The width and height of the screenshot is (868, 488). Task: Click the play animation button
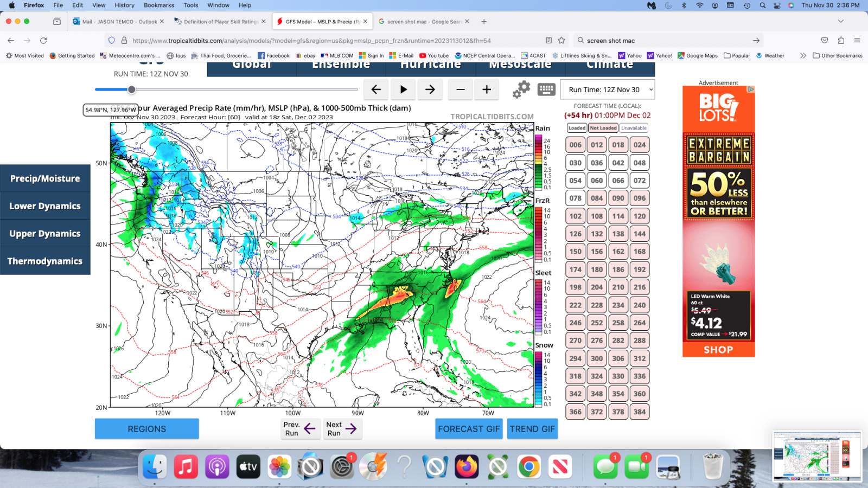(x=403, y=89)
